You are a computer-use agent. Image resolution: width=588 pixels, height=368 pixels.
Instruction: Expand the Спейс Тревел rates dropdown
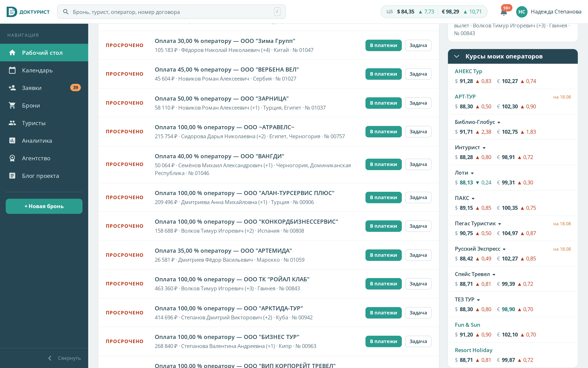(x=494, y=275)
